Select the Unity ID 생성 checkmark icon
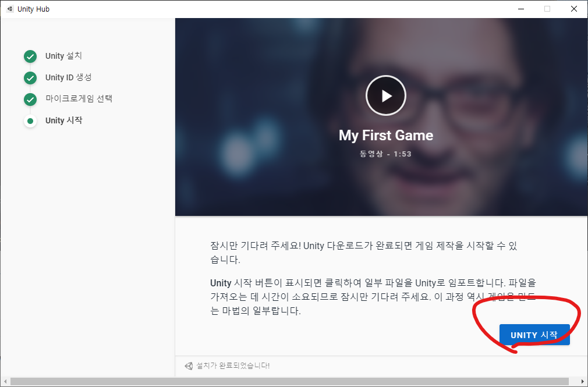The image size is (588, 387). pyautogui.click(x=30, y=78)
